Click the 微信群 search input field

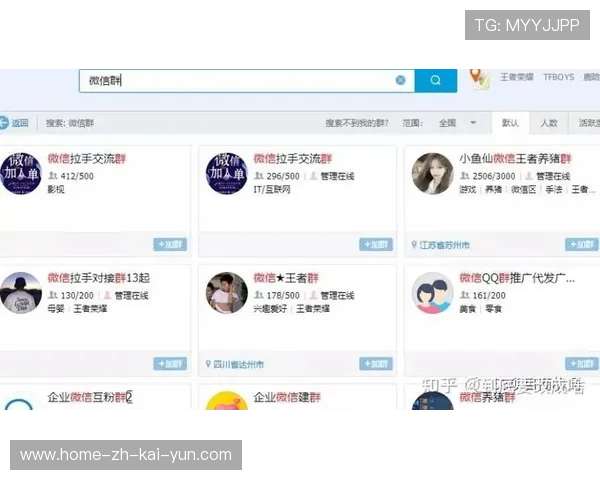click(x=246, y=81)
